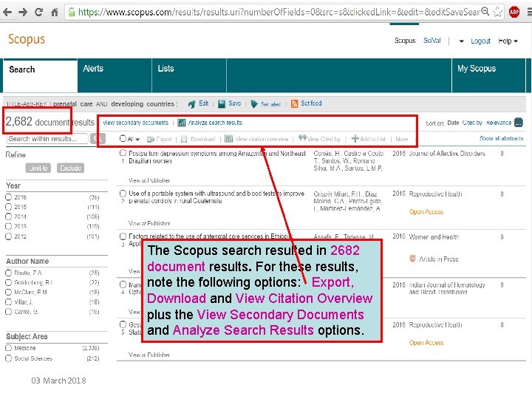Viewport: 532px width, 399px height.
Task: Click the zoom magnifier in address bar
Action: pos(485,12)
